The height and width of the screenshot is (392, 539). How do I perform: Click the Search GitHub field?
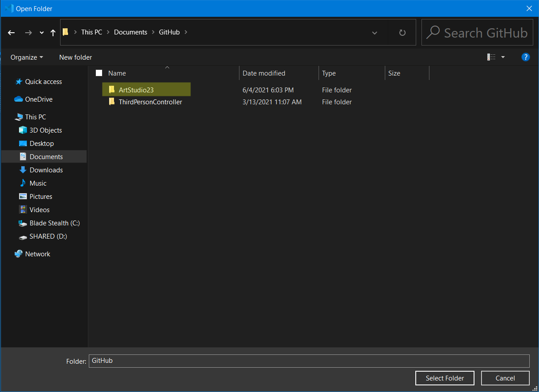(477, 32)
